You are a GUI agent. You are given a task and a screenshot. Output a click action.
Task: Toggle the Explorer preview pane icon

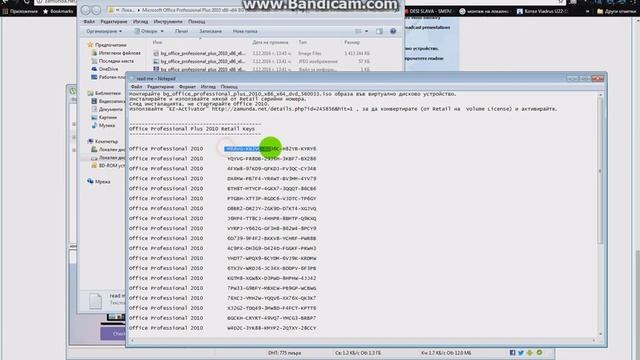(379, 31)
